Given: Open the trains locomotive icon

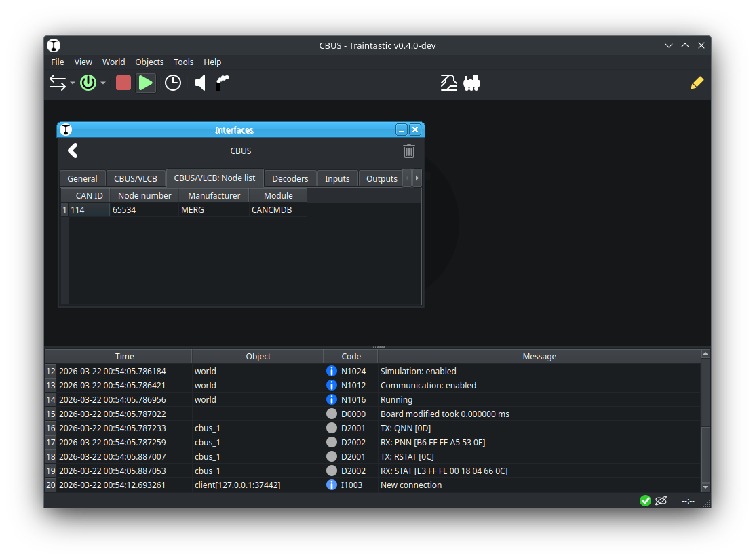Looking at the screenshot, I should (471, 83).
